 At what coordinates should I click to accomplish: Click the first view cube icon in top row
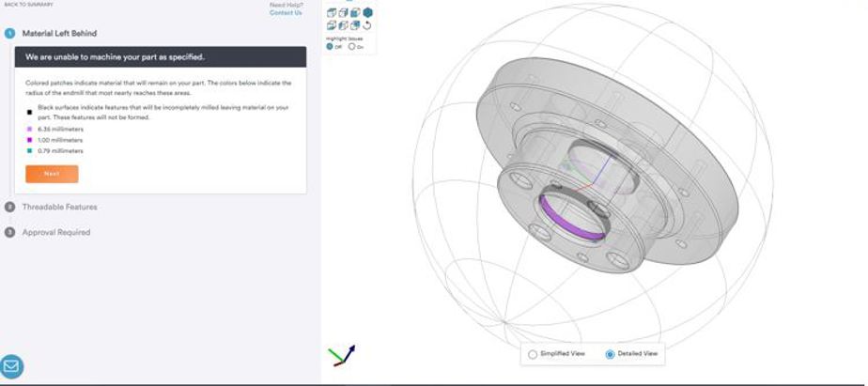click(332, 13)
